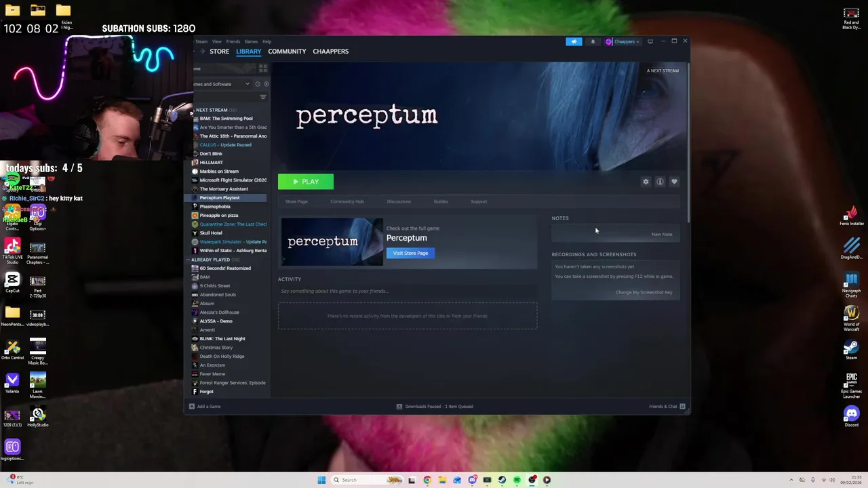Select Waterpark Simulator entry
Viewport: 868px width, 488px height.
229,242
